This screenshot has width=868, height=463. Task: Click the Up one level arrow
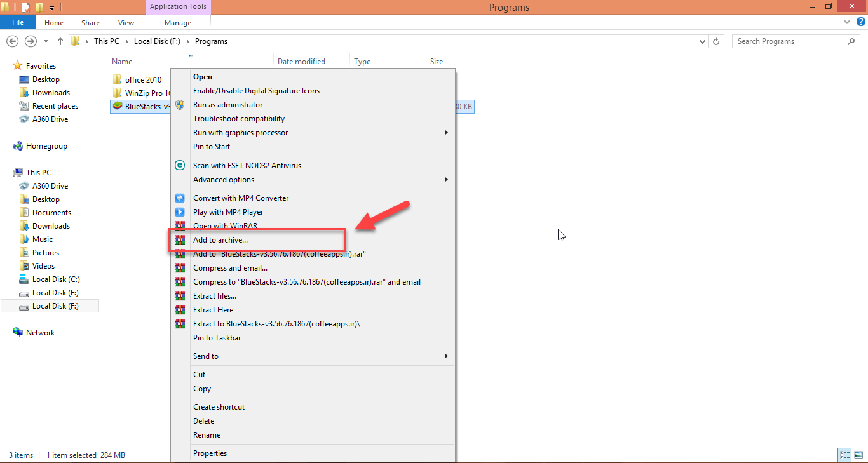tap(60, 41)
